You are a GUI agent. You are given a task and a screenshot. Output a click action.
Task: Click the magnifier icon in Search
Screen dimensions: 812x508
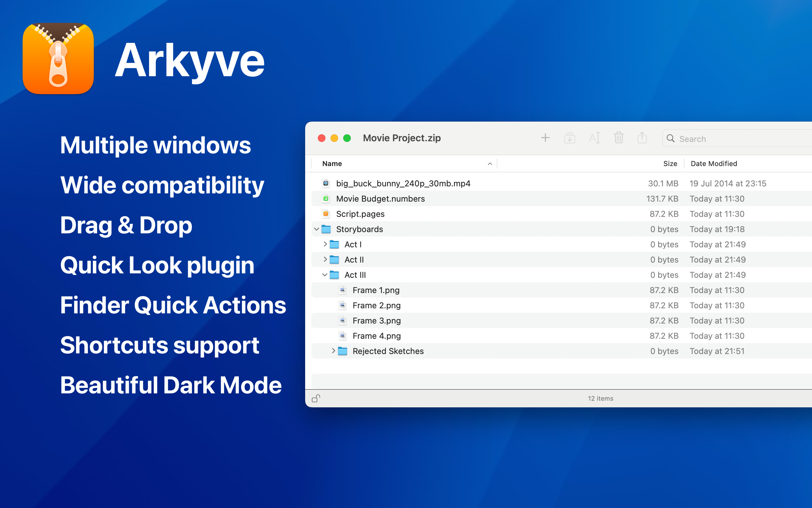671,138
